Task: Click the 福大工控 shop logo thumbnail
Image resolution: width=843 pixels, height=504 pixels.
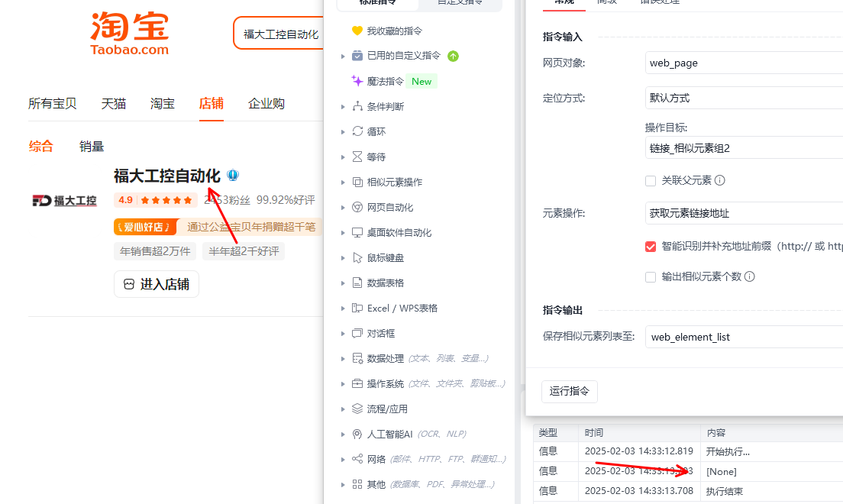Action: point(64,201)
